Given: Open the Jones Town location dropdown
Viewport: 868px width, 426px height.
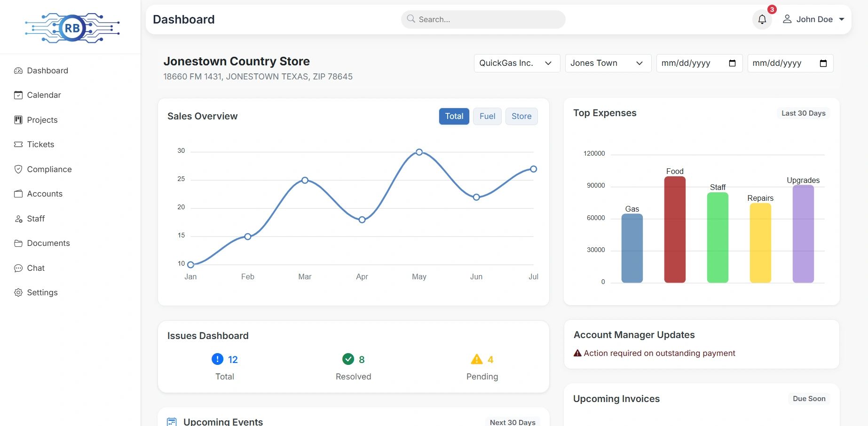Looking at the screenshot, I should coord(607,63).
